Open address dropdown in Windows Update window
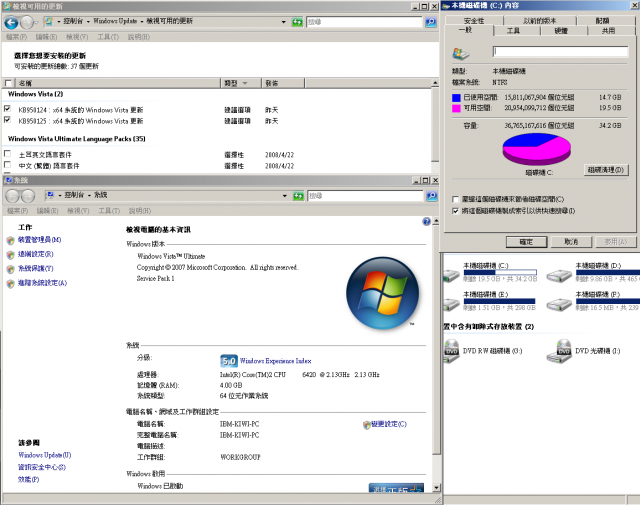 coord(284,22)
